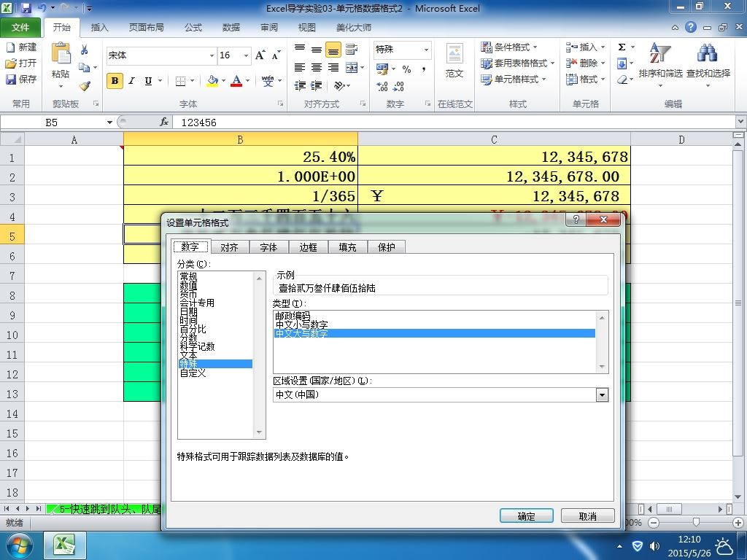Click the Copy icon in clipboard group
This screenshot has width=747, height=560.
pyautogui.click(x=85, y=68)
